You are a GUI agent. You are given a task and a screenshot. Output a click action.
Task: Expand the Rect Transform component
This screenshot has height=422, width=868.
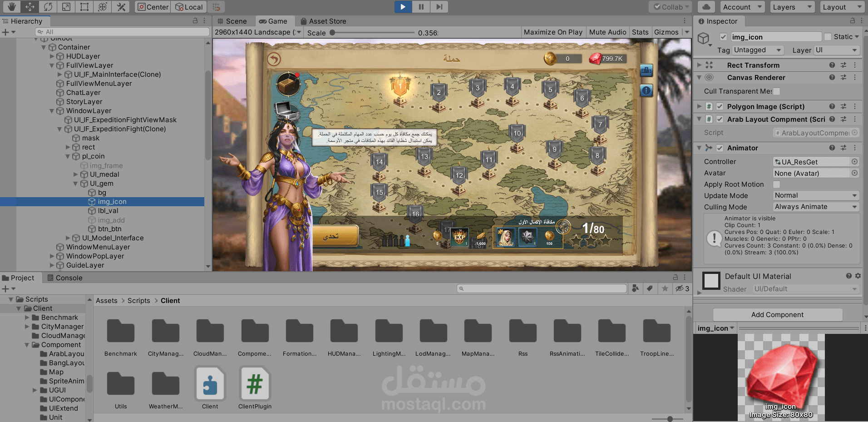pyautogui.click(x=699, y=65)
